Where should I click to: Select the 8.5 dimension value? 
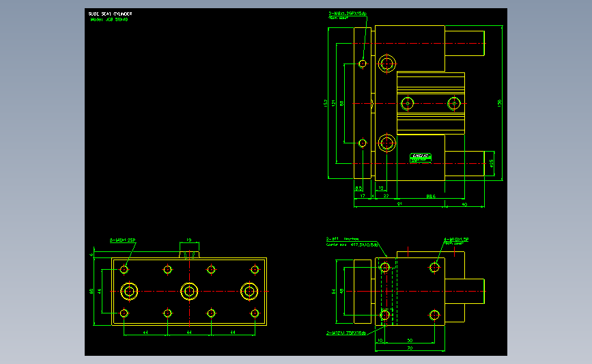[x=358, y=188]
